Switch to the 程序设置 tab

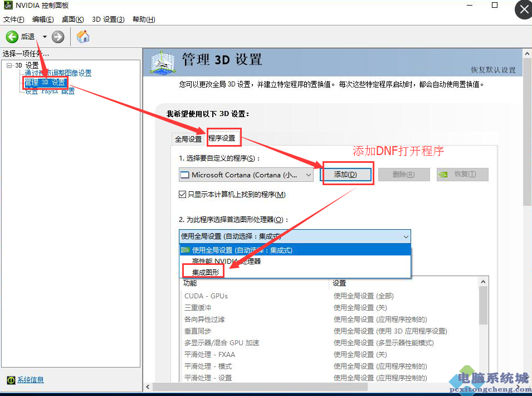tap(222, 138)
